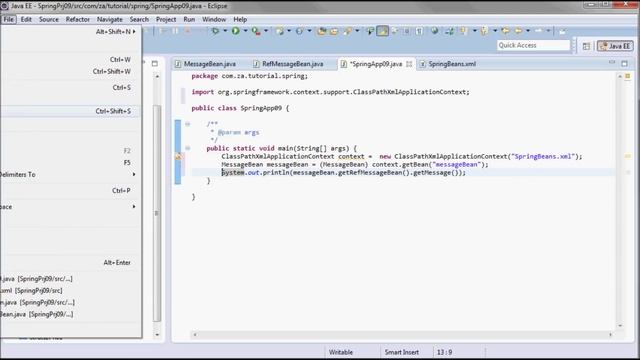Open the Search menu
This screenshot has height=360, width=640.
pos(139,19)
